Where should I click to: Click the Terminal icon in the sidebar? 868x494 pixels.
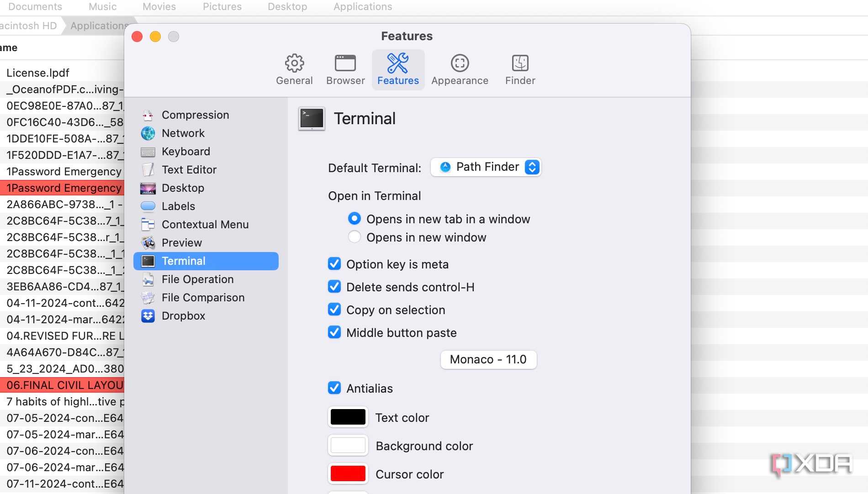[148, 261]
